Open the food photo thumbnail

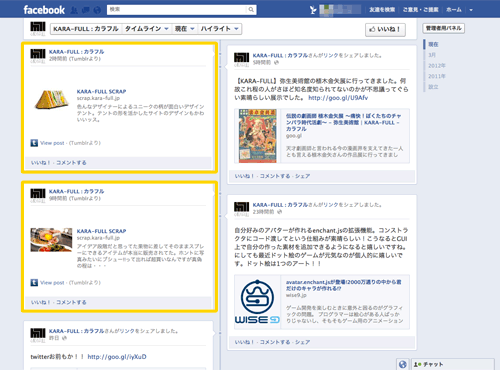coord(51,240)
